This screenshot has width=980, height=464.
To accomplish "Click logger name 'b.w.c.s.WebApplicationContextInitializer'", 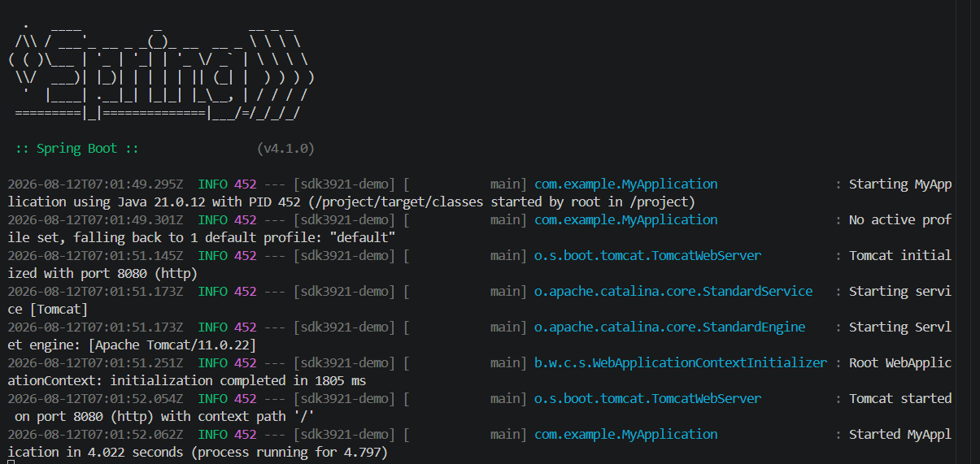I will click(x=681, y=363).
